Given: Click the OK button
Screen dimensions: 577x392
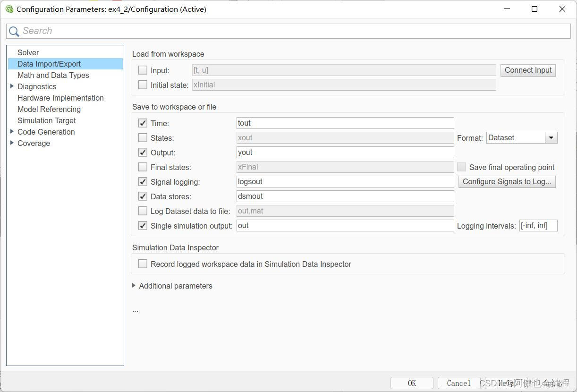Looking at the screenshot, I should (412, 383).
